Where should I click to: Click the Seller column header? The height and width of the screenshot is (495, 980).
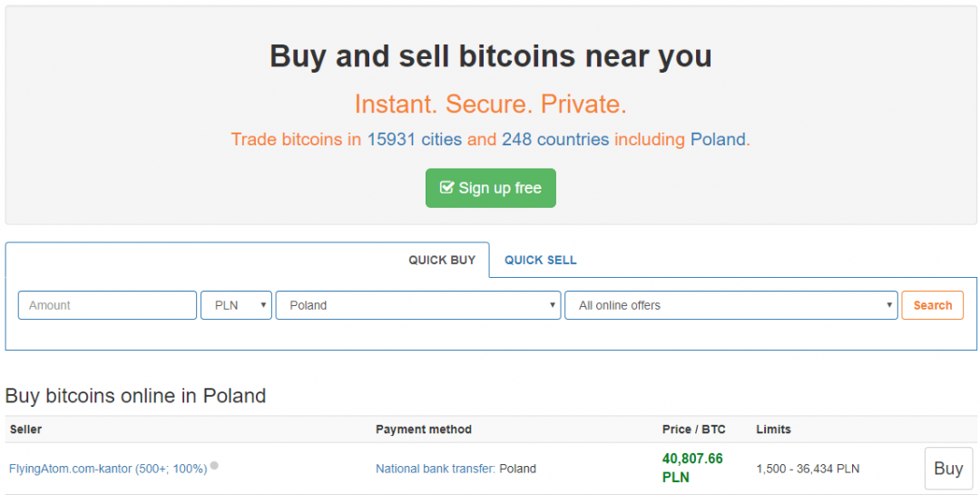point(25,429)
